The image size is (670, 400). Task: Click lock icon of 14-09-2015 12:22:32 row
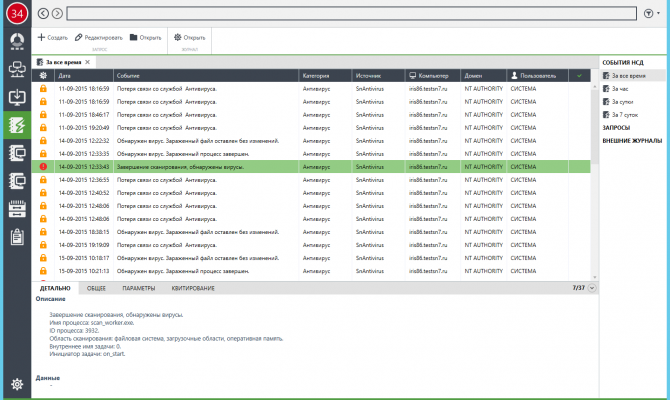[x=43, y=141]
